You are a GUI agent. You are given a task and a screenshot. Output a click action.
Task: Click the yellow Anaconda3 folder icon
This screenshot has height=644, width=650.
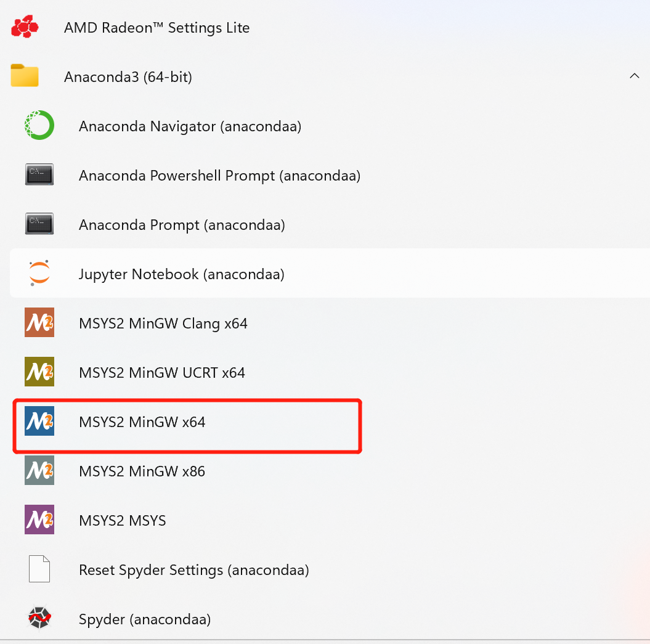tap(25, 75)
